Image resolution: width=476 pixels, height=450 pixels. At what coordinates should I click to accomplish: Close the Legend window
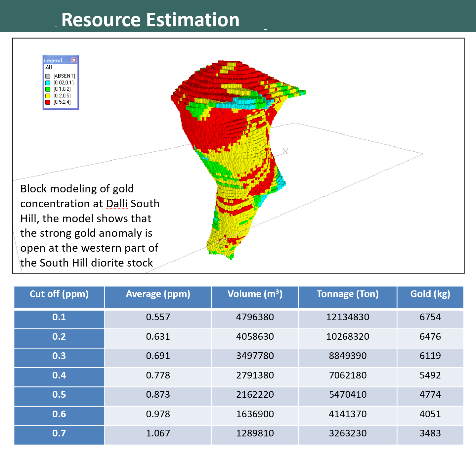click(x=74, y=60)
